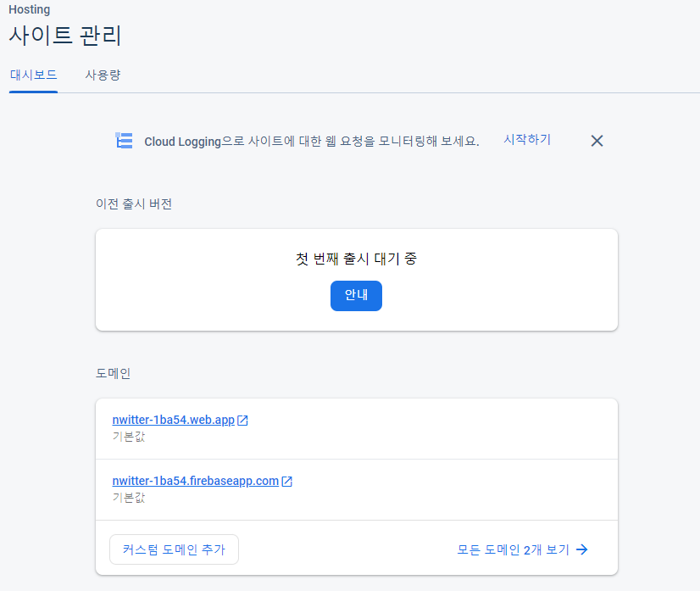Click the arrow icon after 모든 도메인 2개 보기
The image size is (700, 591).
click(x=581, y=549)
